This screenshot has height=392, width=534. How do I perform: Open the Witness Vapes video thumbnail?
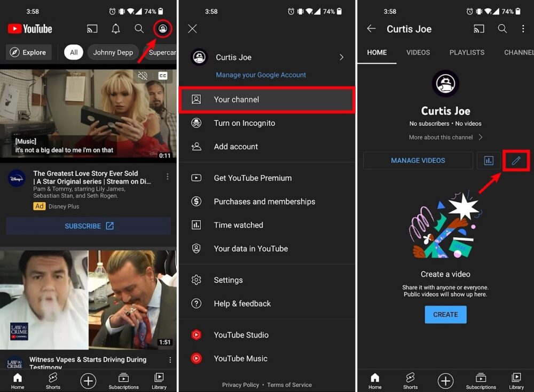(x=88, y=300)
